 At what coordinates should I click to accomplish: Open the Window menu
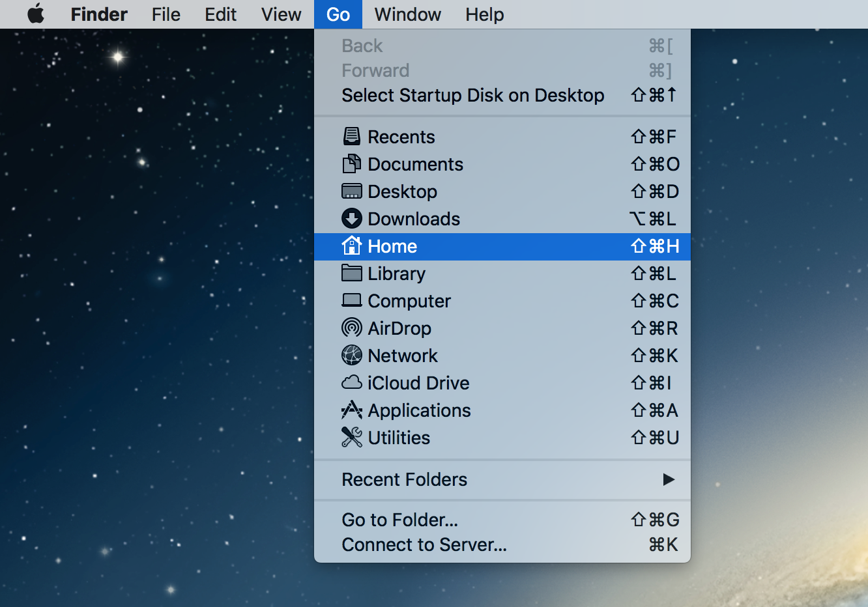point(407,14)
